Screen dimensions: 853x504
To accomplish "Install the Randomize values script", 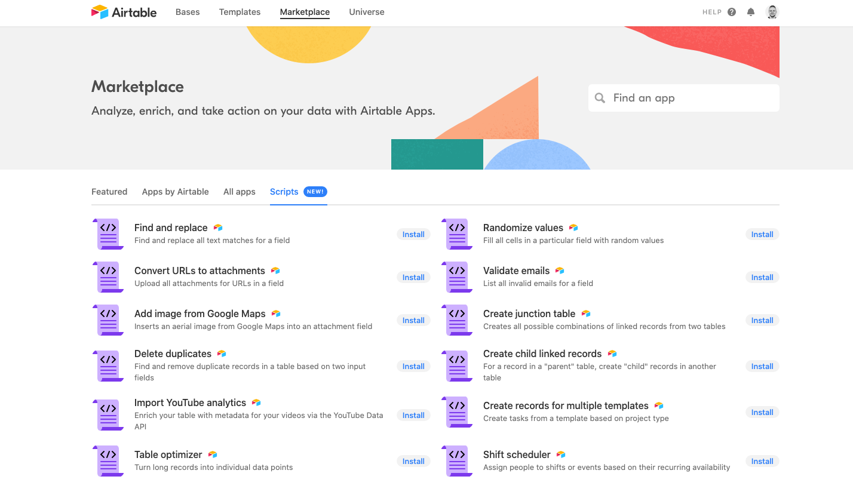I will pyautogui.click(x=762, y=234).
